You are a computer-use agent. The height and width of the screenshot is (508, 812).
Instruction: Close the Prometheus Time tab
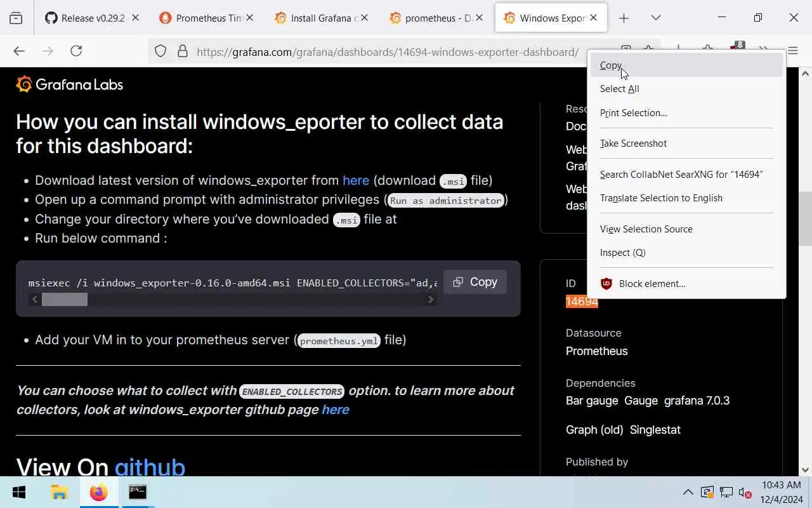[250, 18]
